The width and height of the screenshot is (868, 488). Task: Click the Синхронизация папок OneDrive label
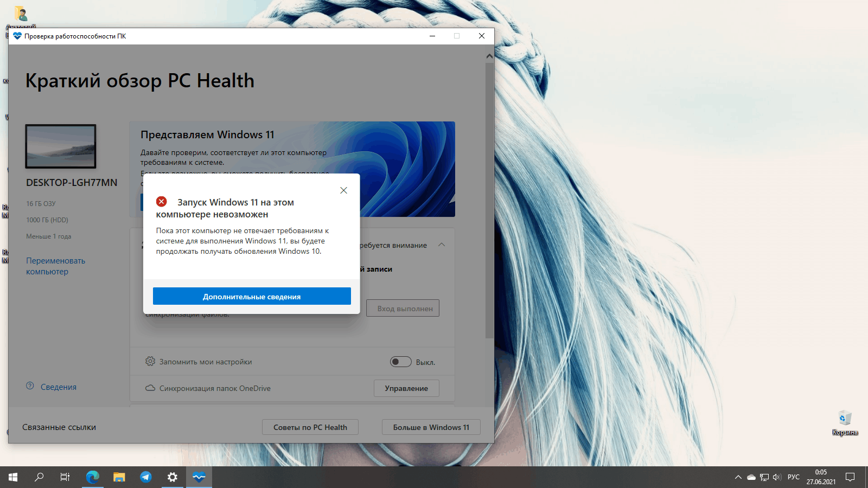tap(215, 388)
